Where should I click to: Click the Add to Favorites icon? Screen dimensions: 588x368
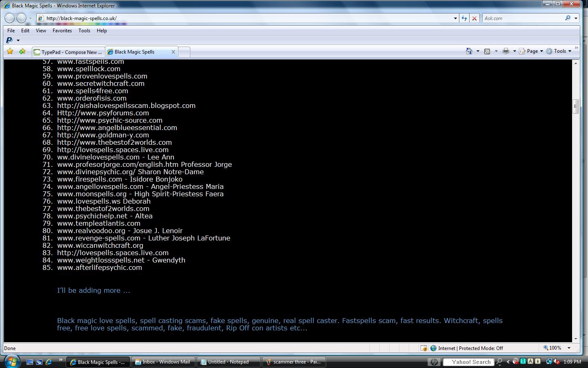pyautogui.click(x=22, y=52)
